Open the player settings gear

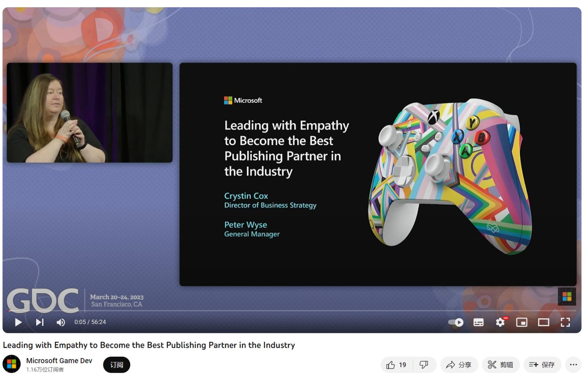click(x=500, y=322)
